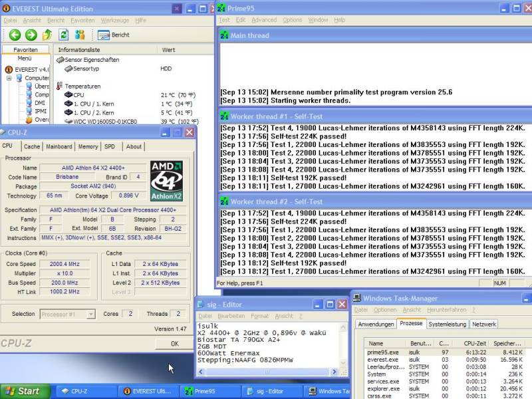
Task: Click the OK button in CPU-Z
Action: 174,344
